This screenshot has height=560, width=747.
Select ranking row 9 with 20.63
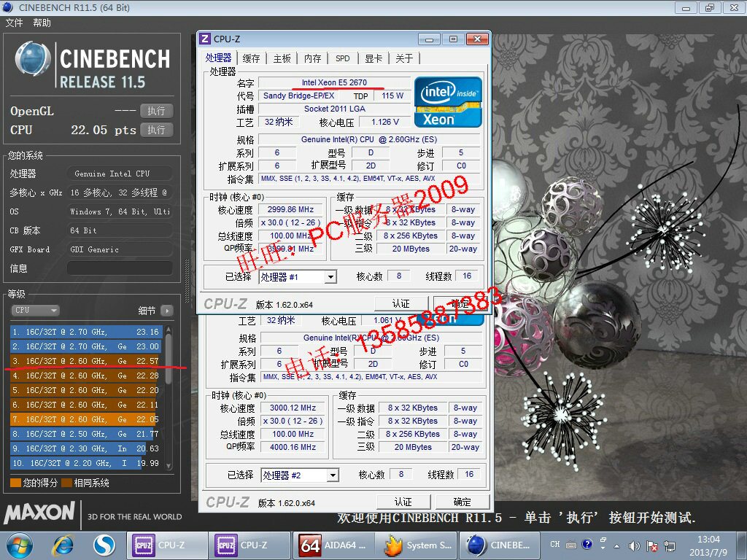point(86,448)
